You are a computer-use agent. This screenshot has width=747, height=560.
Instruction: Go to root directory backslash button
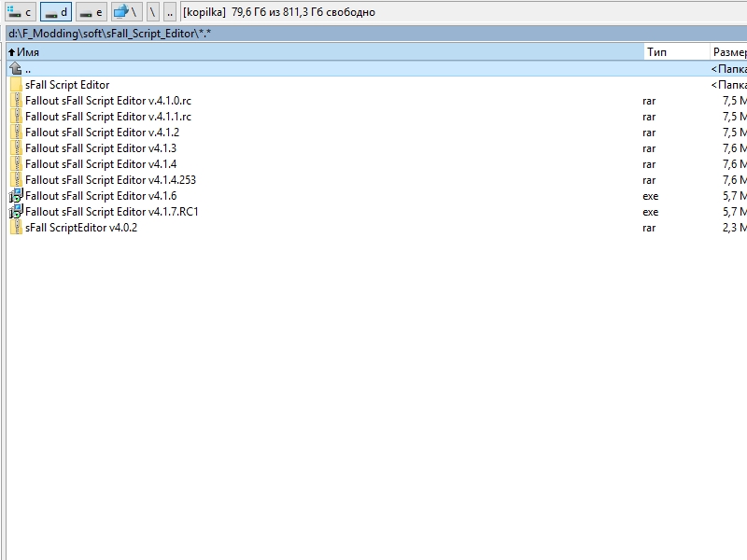152,12
